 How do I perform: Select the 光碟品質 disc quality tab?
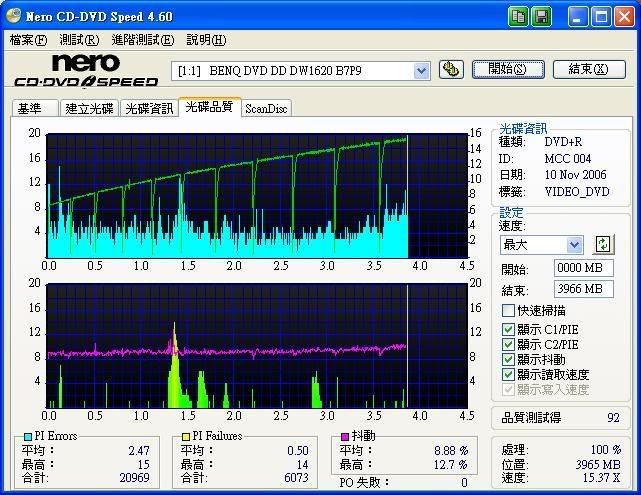(209, 107)
